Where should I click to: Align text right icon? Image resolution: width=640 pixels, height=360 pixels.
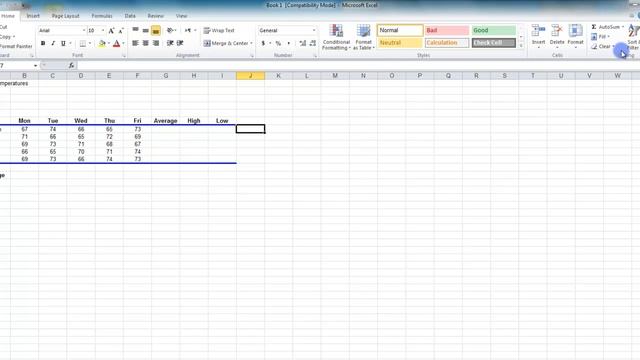156,43
